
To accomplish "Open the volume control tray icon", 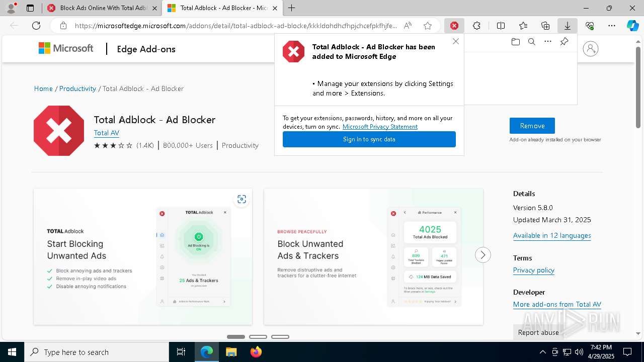I will coord(579,352).
